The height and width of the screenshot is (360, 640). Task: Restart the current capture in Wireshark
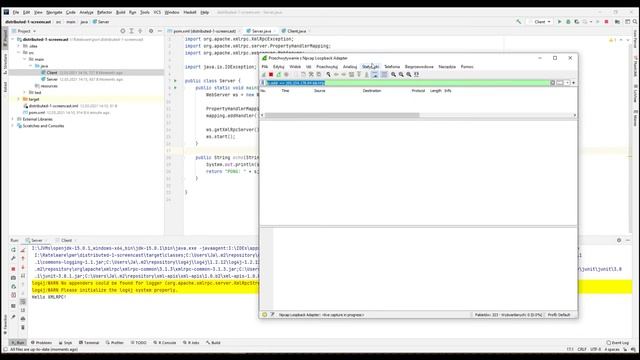[x=279, y=75]
